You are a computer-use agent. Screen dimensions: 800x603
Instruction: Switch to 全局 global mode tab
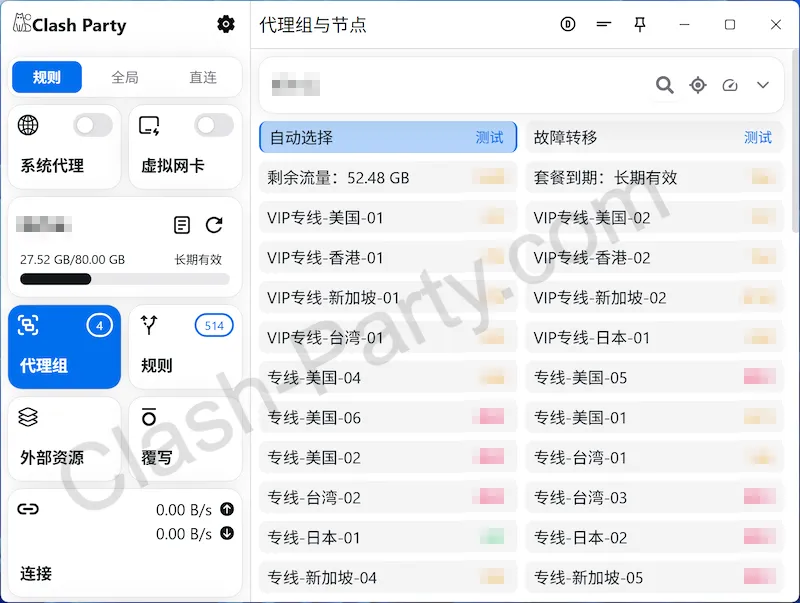point(125,77)
